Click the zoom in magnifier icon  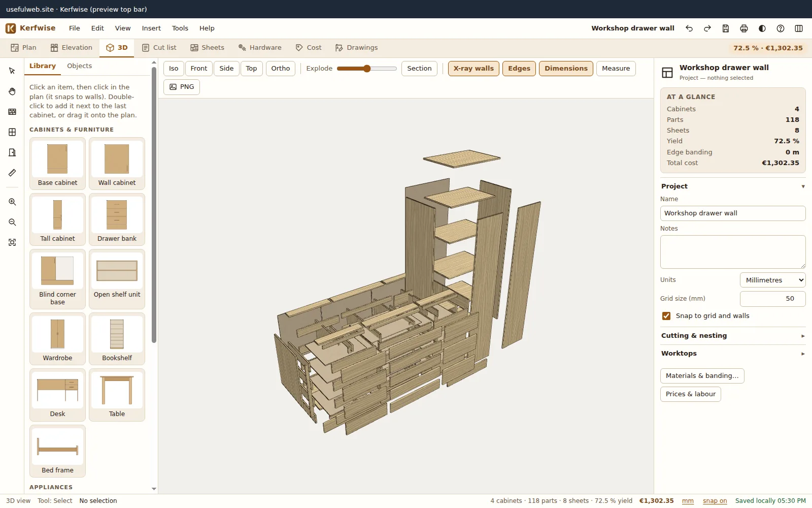coord(12,202)
